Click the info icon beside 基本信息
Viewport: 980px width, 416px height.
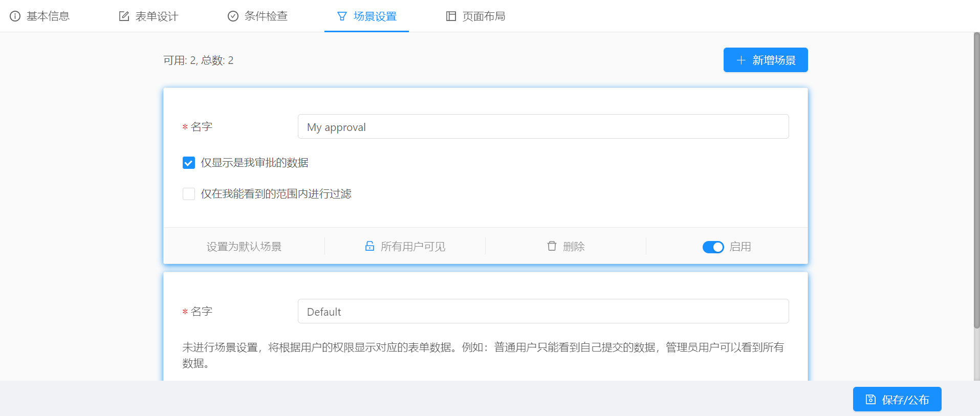[15, 16]
